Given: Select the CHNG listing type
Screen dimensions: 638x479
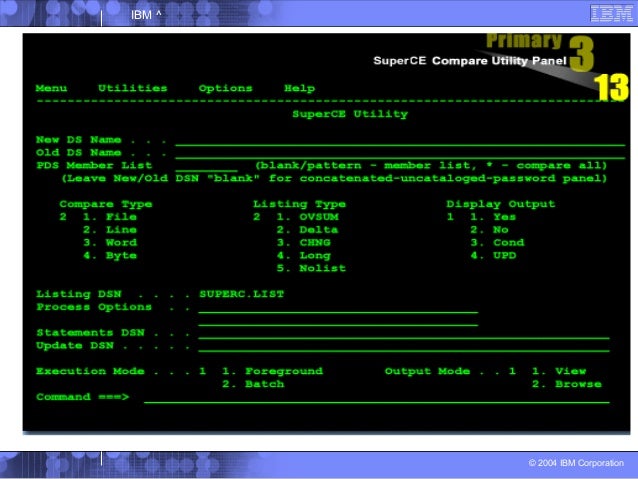Looking at the screenshot, I should [304, 243].
